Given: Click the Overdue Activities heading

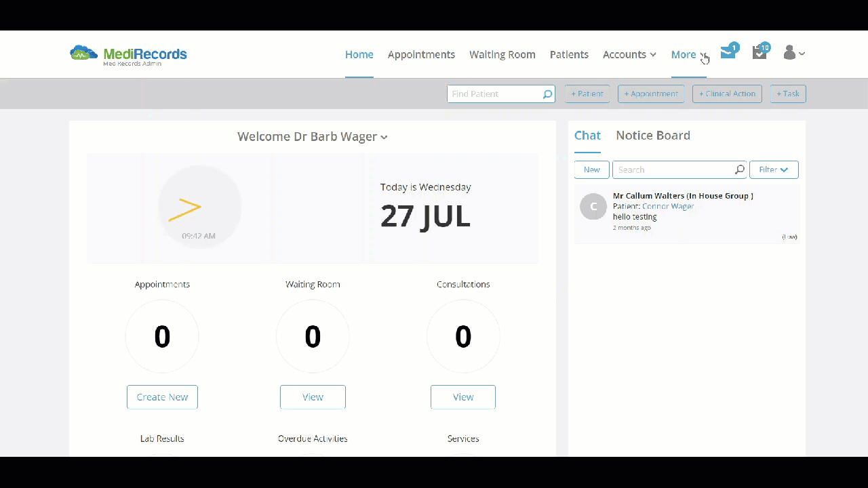Looking at the screenshot, I should point(313,439).
